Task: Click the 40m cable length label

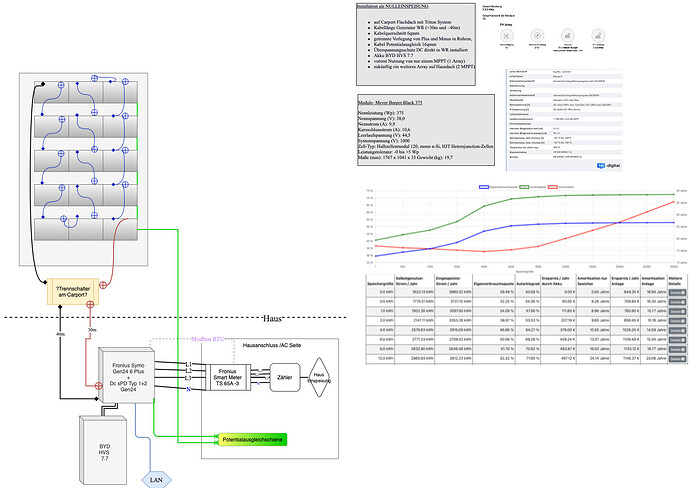Action: [60, 334]
